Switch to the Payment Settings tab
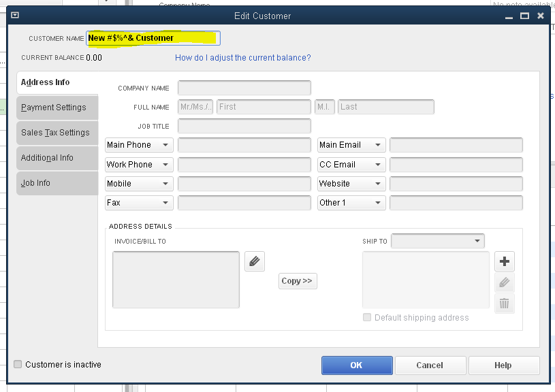555x392 pixels. (54, 108)
